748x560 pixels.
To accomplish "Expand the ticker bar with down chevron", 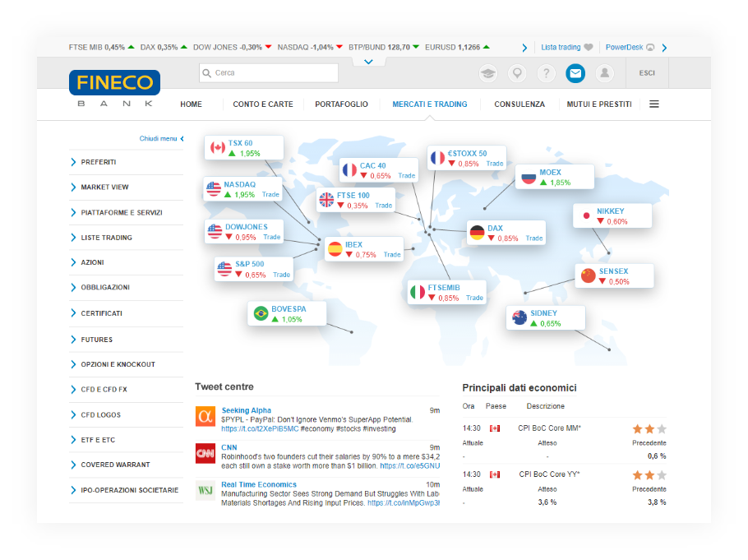I will [368, 62].
